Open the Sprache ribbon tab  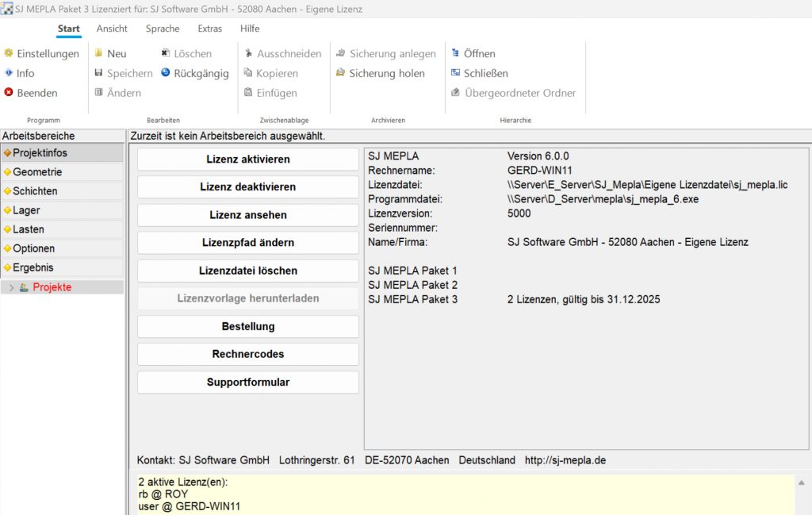coord(163,29)
